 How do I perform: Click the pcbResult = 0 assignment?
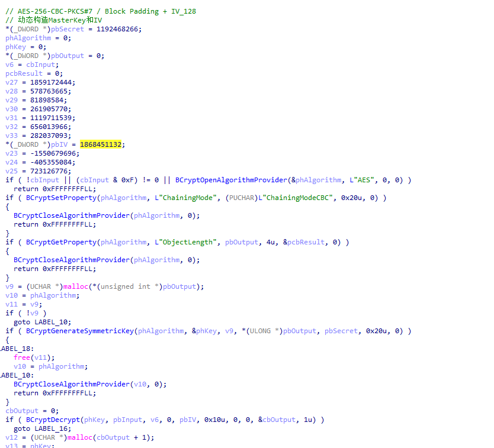[x=34, y=73]
